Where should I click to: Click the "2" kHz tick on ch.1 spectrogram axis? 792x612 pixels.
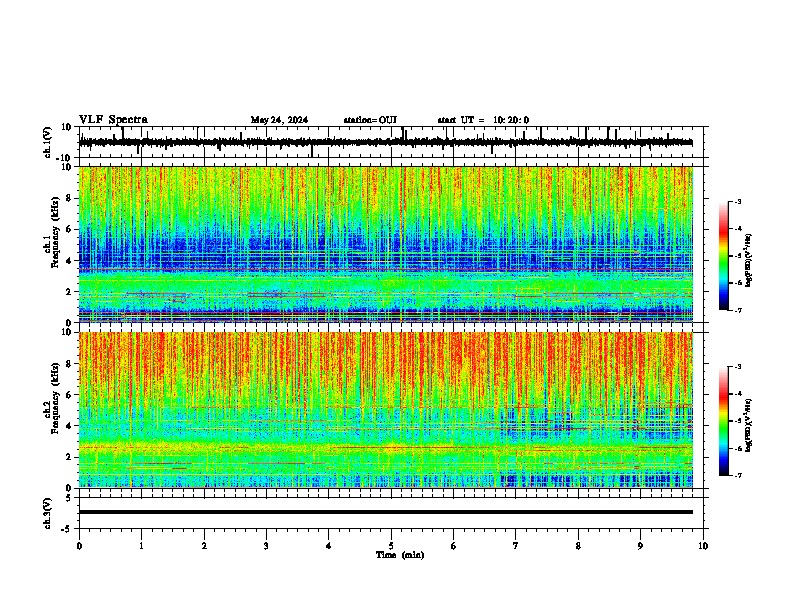click(69, 291)
